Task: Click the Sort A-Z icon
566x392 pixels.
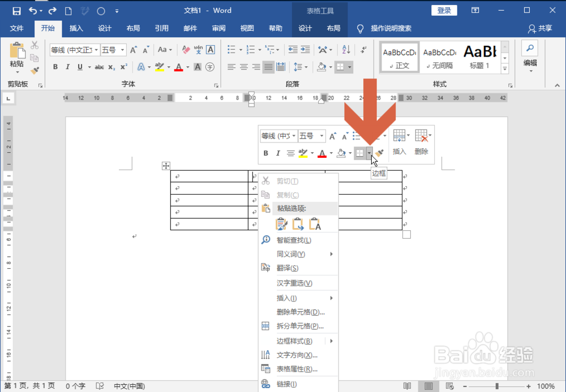Action: tap(346, 50)
